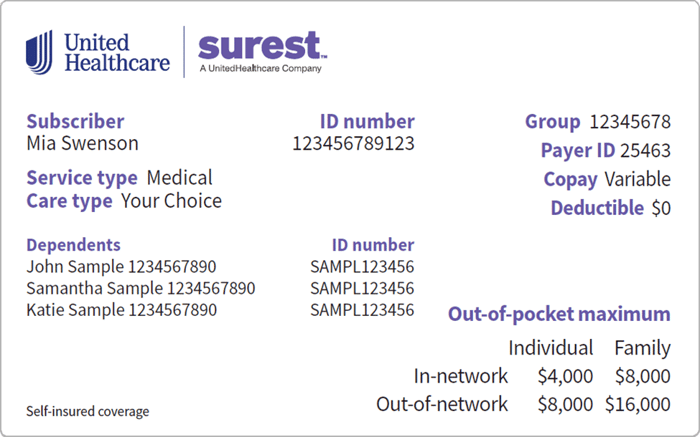Screen dimensions: 700x437
Task: Select the In-network Individual $4,000 amount
Action: point(565,376)
